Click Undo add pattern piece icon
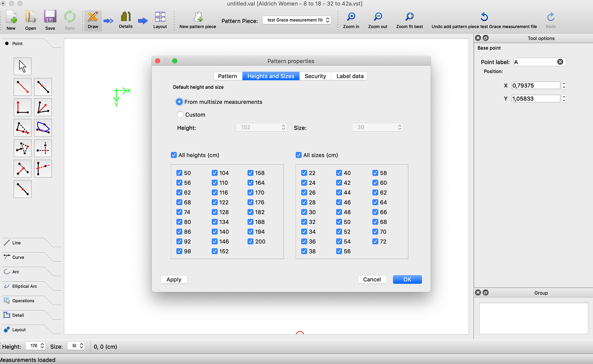This screenshot has height=364, width=593. point(484,17)
